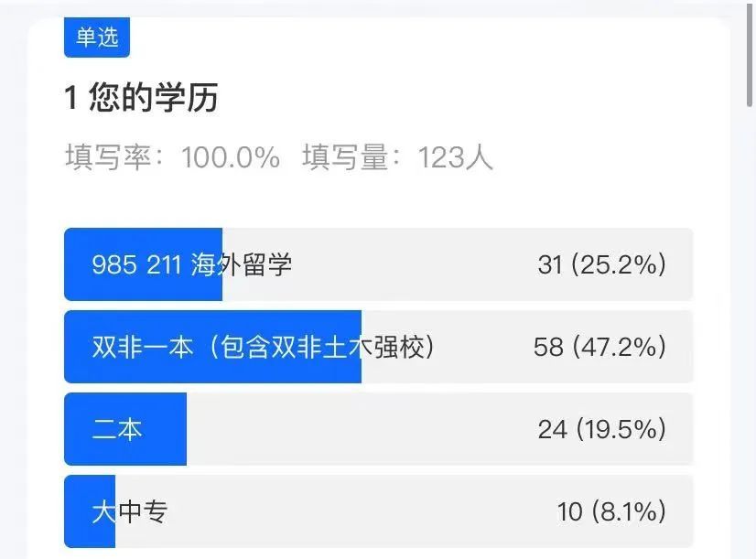
Task: Click the 填写量 123人 text
Action: pyautogui.click(x=397, y=157)
